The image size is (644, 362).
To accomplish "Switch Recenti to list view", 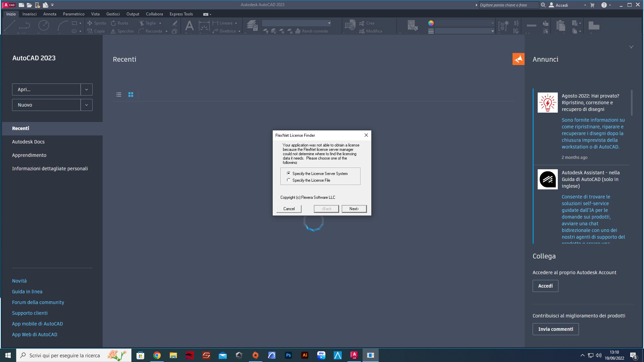I will (119, 95).
